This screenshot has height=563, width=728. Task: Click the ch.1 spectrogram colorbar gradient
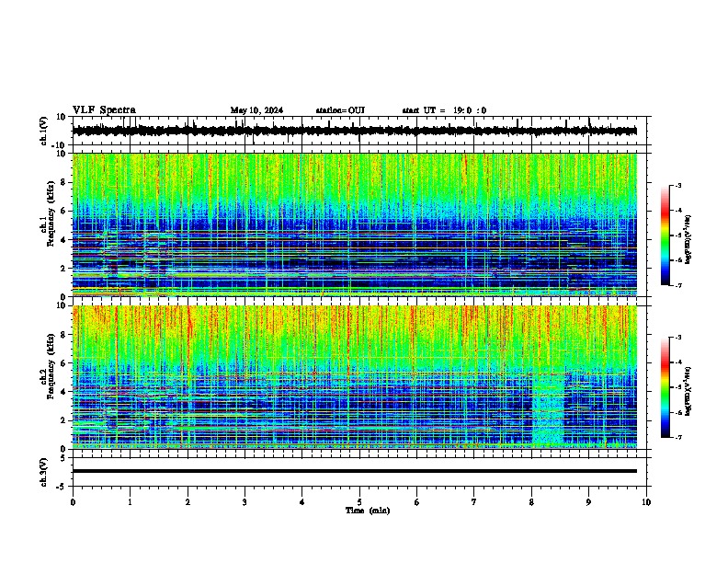665,236
